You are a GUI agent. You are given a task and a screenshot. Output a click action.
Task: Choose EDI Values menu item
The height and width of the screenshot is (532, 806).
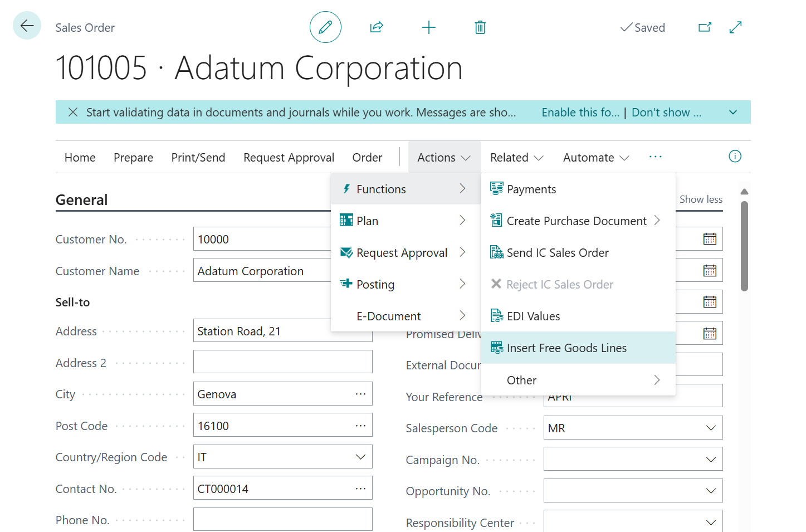click(578, 316)
